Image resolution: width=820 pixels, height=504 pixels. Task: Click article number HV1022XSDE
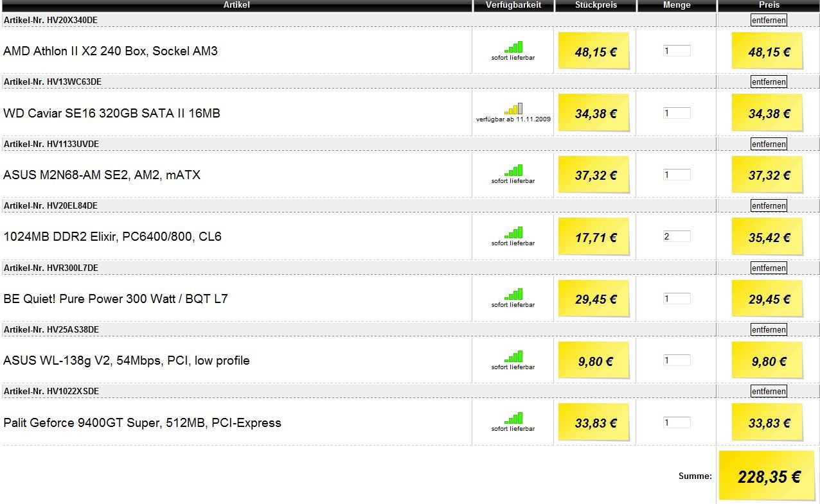[73, 391]
